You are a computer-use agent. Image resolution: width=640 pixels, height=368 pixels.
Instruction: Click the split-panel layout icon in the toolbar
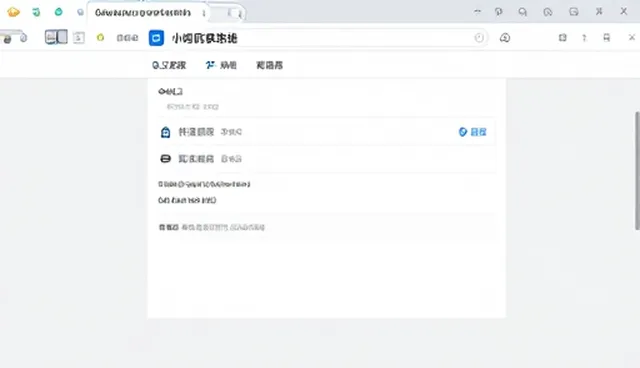(56, 37)
